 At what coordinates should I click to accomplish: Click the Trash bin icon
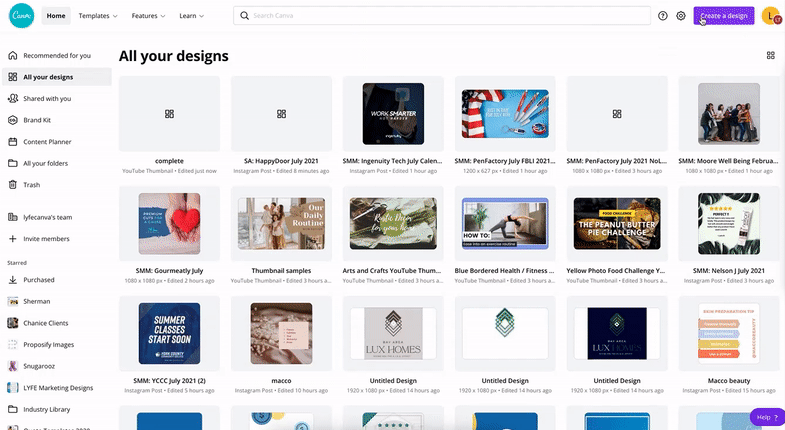click(13, 184)
